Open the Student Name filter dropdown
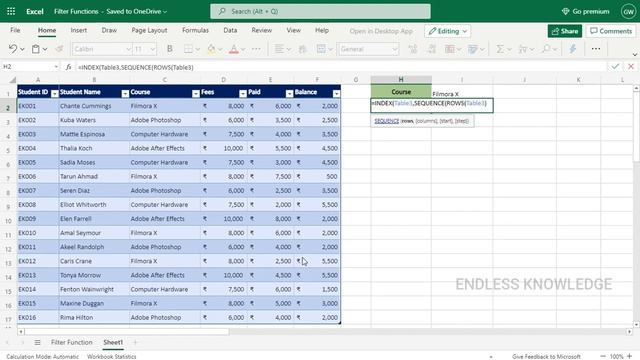The image size is (640, 360). 125,93
